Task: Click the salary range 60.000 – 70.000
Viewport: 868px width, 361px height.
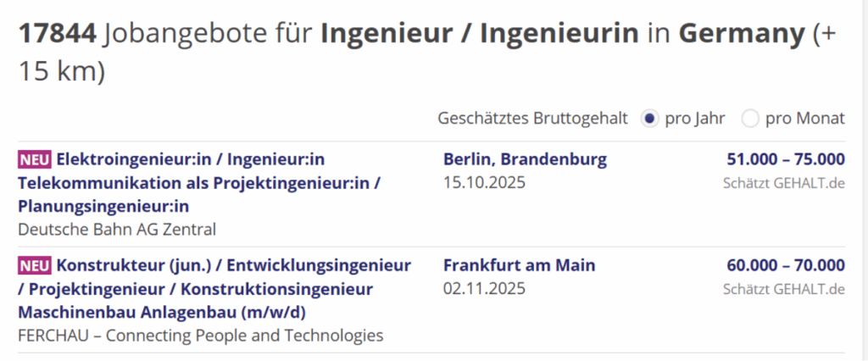Action: click(785, 265)
